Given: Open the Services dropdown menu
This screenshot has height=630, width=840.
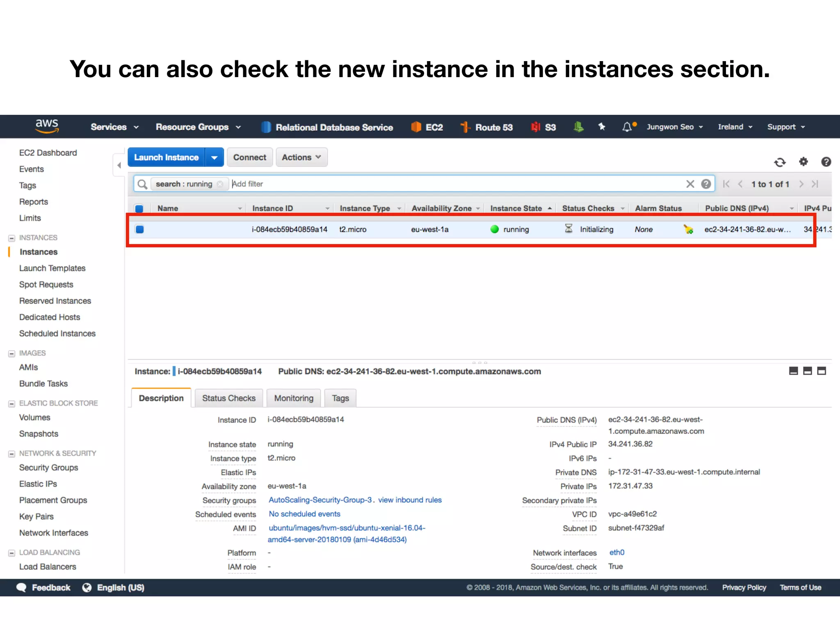Looking at the screenshot, I should 115,127.
